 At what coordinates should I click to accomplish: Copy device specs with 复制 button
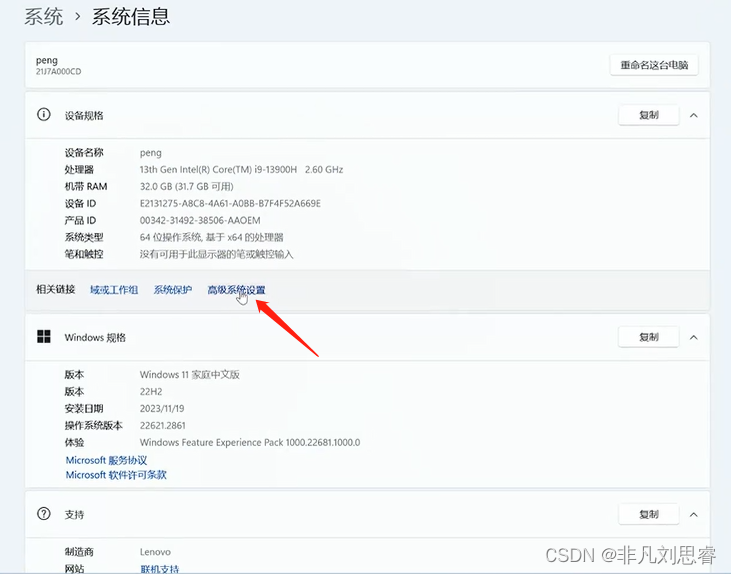(x=648, y=115)
